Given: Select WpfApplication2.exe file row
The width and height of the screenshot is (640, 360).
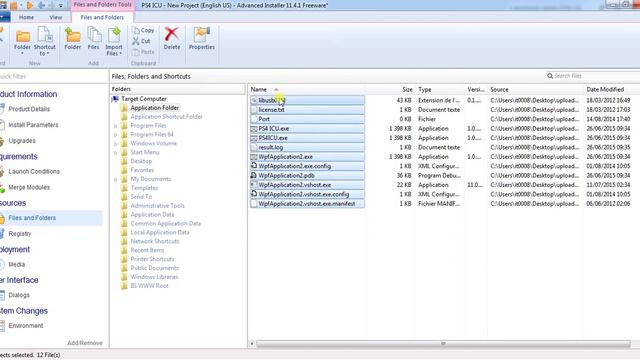Looking at the screenshot, I should point(307,157).
